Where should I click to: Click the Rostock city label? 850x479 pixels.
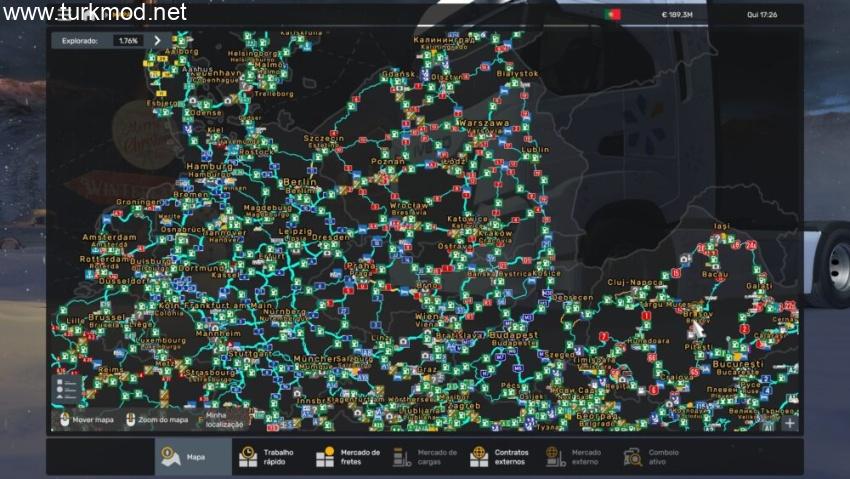tap(256, 152)
